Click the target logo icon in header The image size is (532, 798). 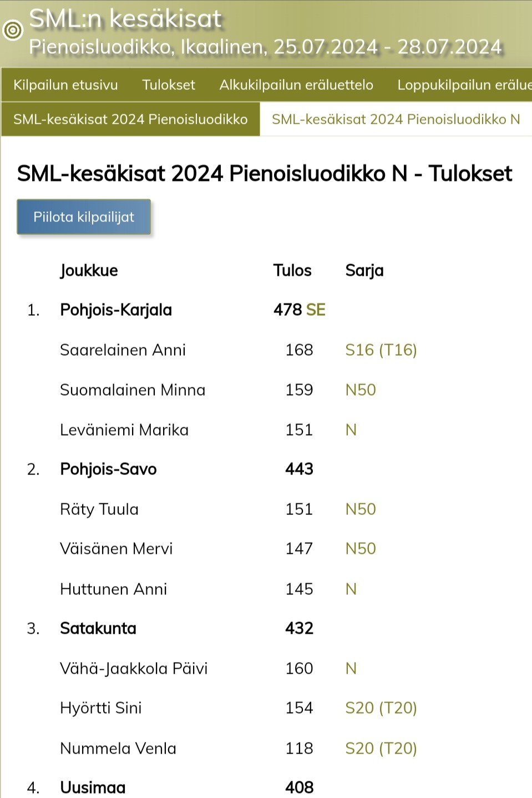(x=13, y=30)
